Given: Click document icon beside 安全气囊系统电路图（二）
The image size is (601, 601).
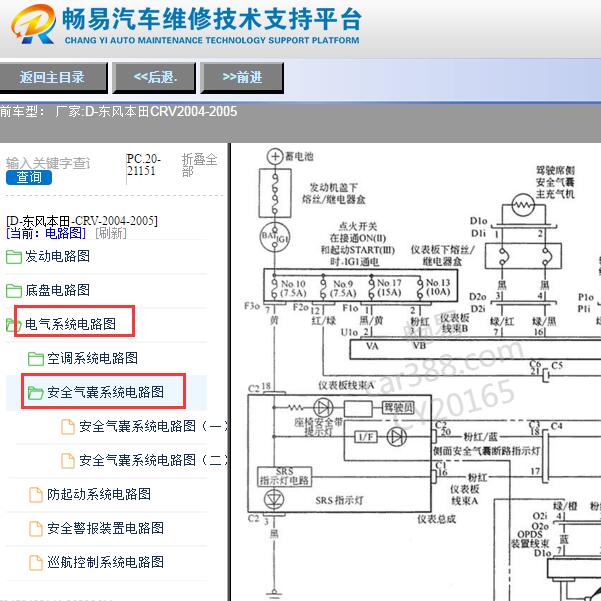Looking at the screenshot, I should coord(68,461).
